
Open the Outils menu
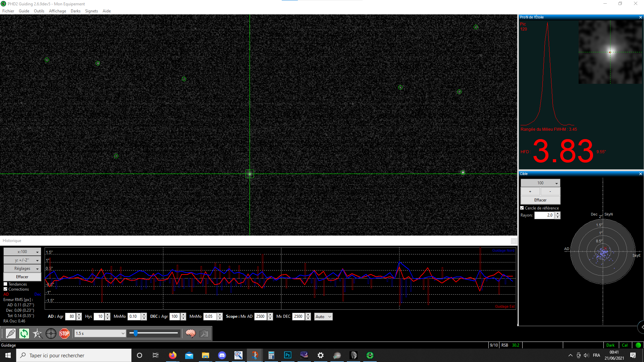coord(39,11)
